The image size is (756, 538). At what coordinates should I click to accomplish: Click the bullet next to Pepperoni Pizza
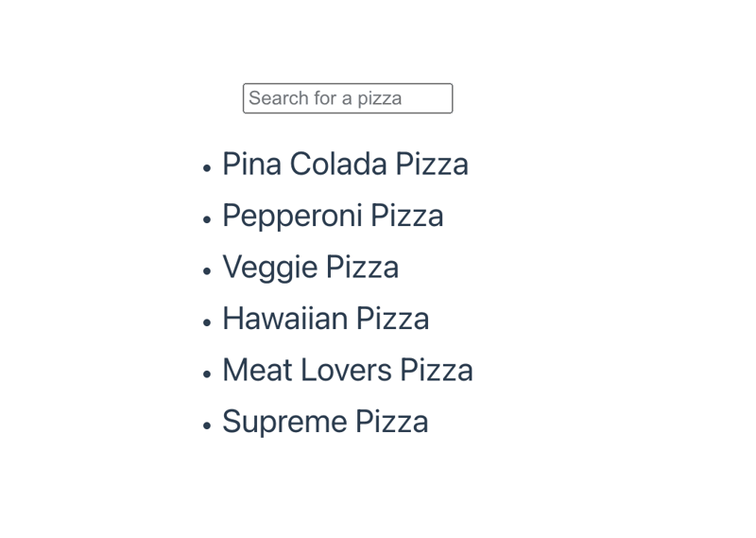[207, 218]
